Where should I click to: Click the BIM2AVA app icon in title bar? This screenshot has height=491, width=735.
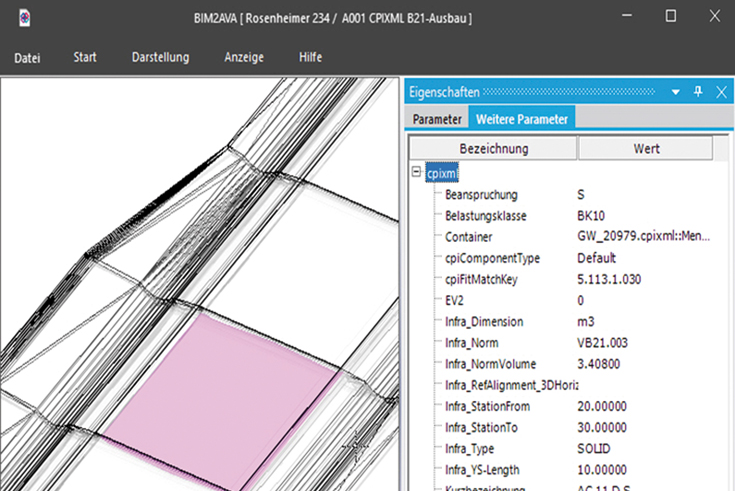tap(24, 18)
